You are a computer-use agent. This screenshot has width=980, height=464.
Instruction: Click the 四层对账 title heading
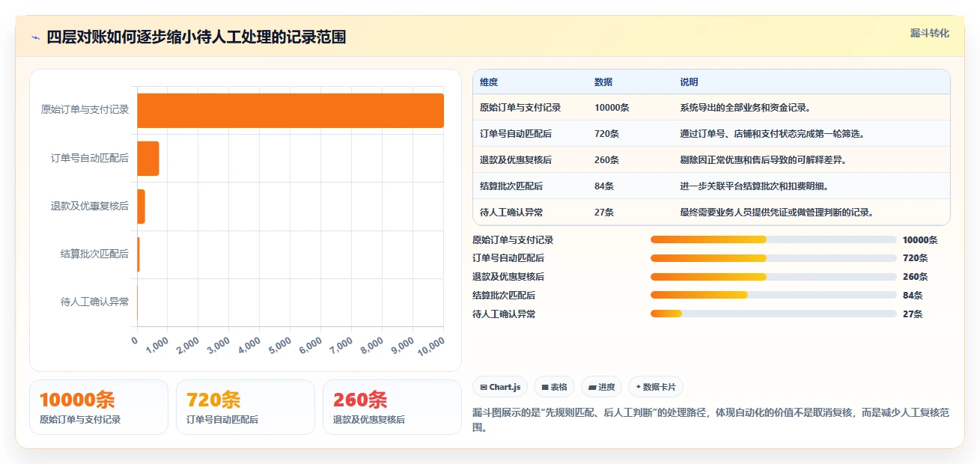(196, 37)
